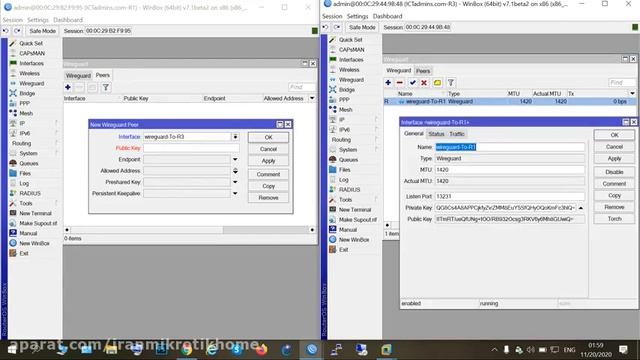
Task: Toggle Safe Mode in right R3 window
Action: pos(362,27)
